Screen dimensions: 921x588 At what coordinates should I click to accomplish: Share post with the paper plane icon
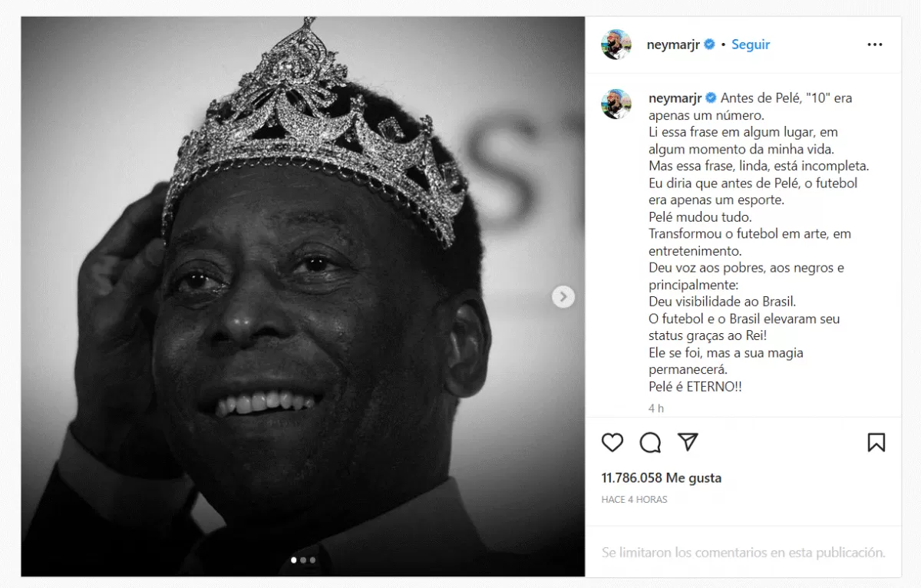(x=688, y=441)
